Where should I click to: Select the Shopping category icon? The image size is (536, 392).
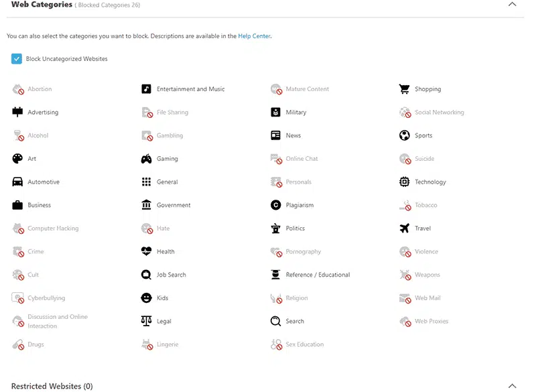click(403, 88)
